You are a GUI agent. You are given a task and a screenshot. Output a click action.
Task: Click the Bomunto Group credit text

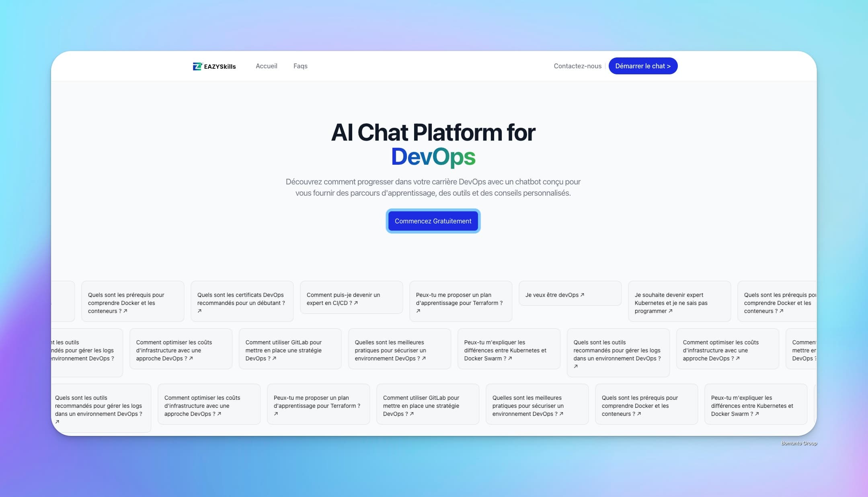click(798, 443)
